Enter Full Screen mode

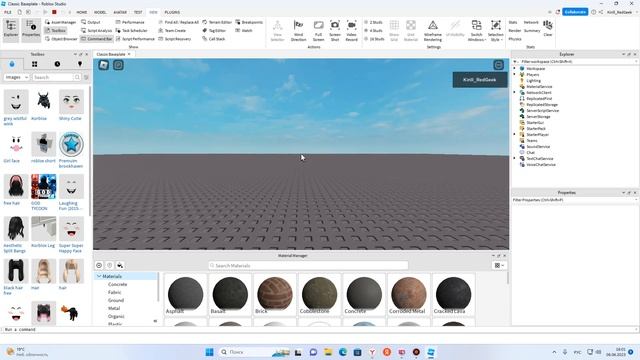click(318, 31)
